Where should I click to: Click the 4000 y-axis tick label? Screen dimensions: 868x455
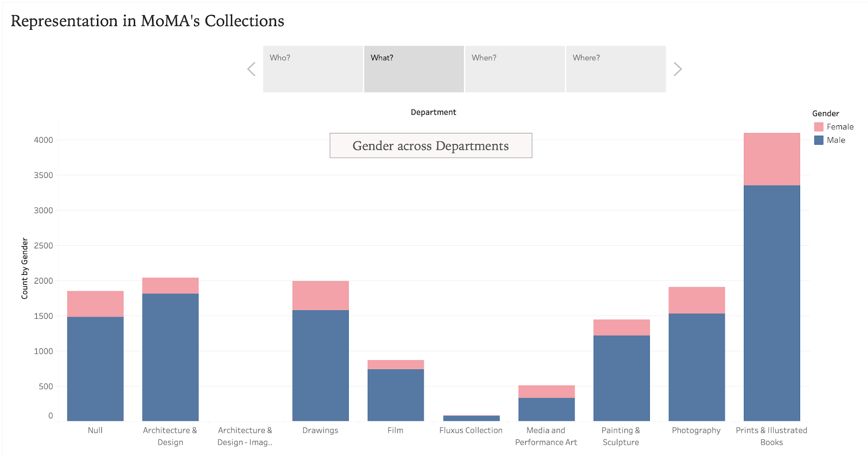coord(43,140)
